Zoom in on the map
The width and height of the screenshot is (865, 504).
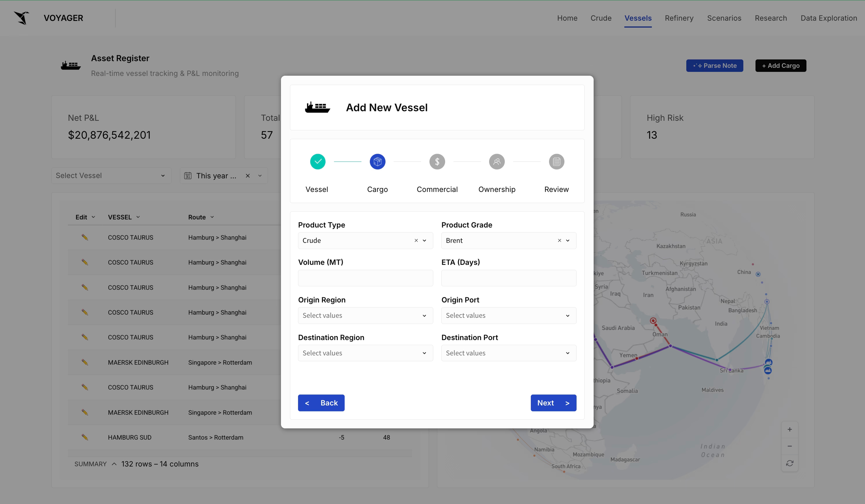(x=790, y=429)
